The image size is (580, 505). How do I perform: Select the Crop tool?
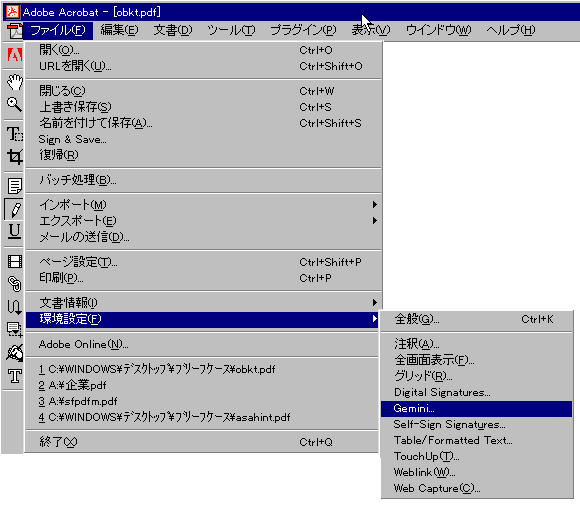tap(15, 156)
